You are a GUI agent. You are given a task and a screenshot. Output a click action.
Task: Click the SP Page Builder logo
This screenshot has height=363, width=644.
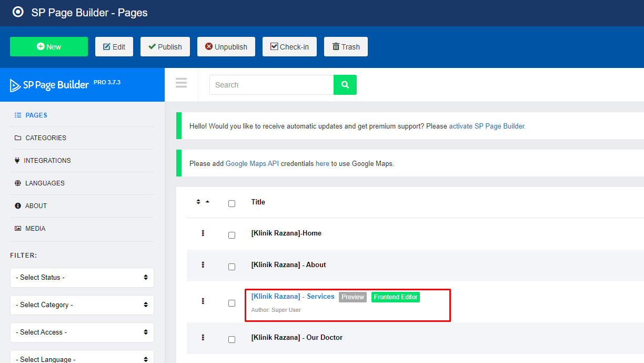[49, 85]
